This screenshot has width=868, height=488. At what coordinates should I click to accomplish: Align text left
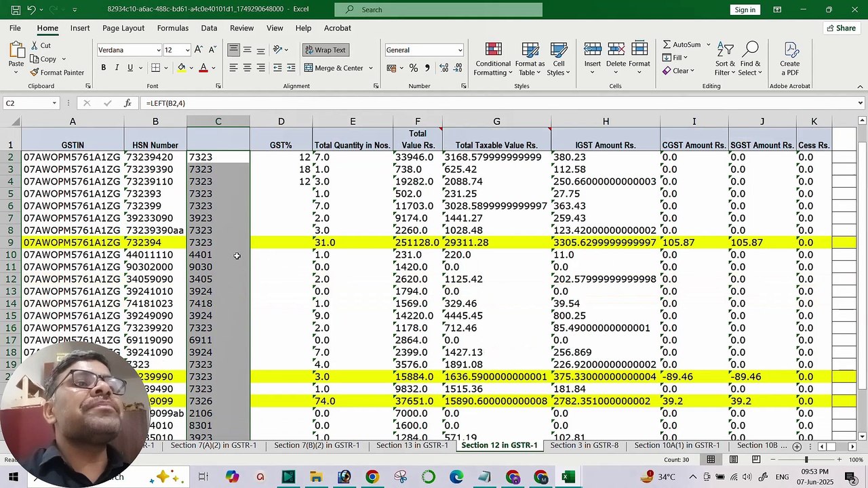click(x=233, y=68)
